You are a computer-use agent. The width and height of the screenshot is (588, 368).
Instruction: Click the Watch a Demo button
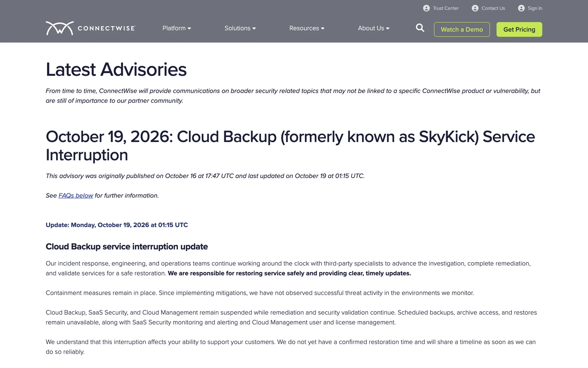(462, 29)
